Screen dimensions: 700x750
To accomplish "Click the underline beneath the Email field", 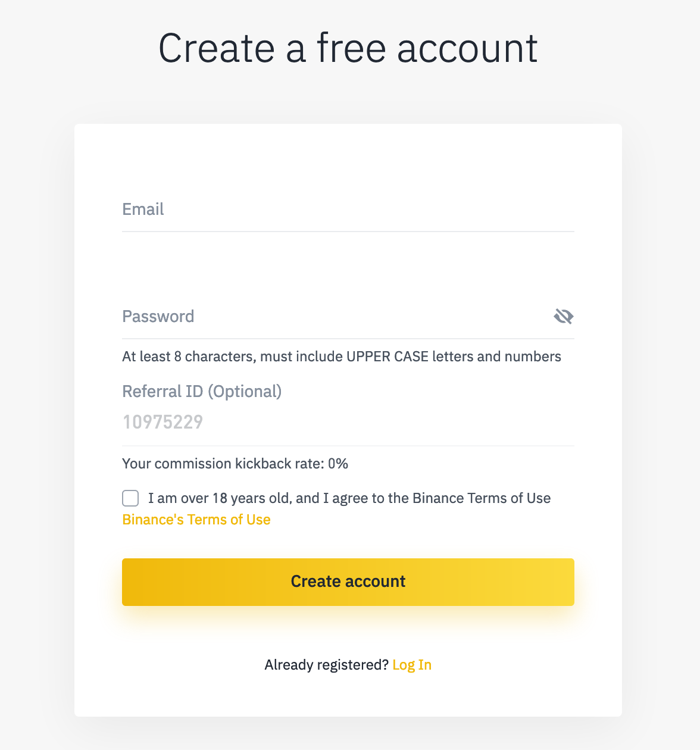I will [x=348, y=232].
